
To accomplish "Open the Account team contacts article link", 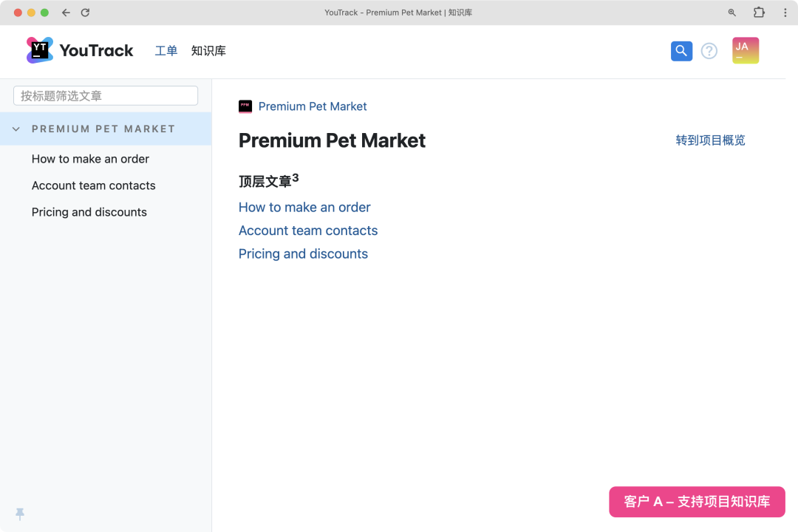I will pos(308,231).
